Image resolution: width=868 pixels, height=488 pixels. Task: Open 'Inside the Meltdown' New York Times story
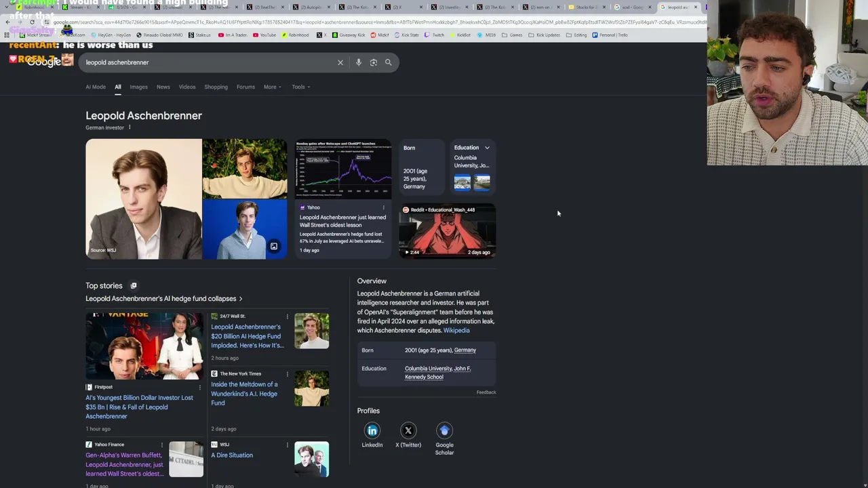click(244, 394)
